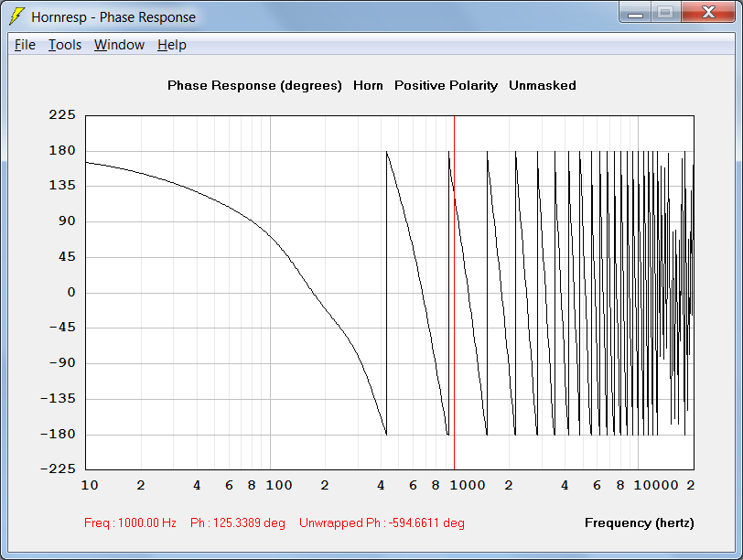
Task: Click the 100 x-axis label
Action: click(x=278, y=485)
